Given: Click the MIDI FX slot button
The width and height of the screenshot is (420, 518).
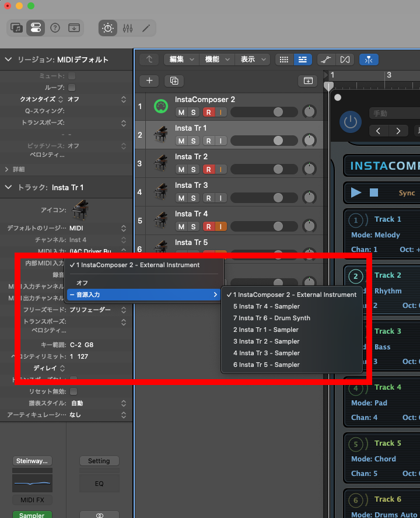Looking at the screenshot, I should 32,500.
